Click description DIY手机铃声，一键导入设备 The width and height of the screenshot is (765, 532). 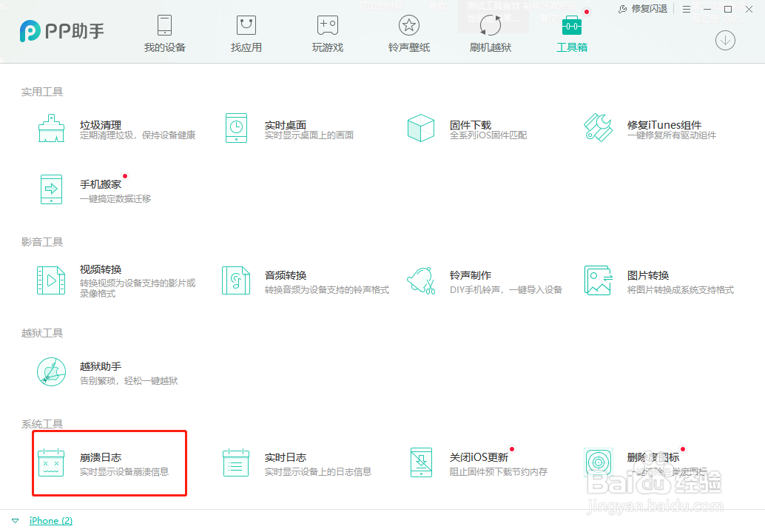click(506, 290)
